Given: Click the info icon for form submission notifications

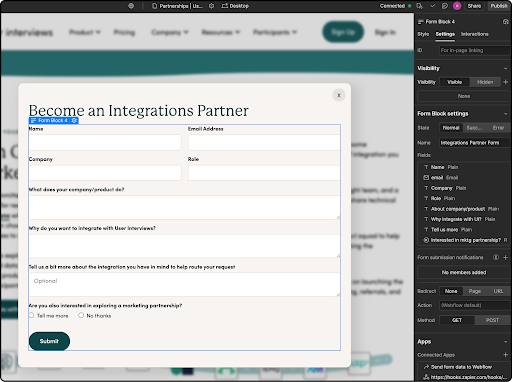Looking at the screenshot, I should (496, 257).
